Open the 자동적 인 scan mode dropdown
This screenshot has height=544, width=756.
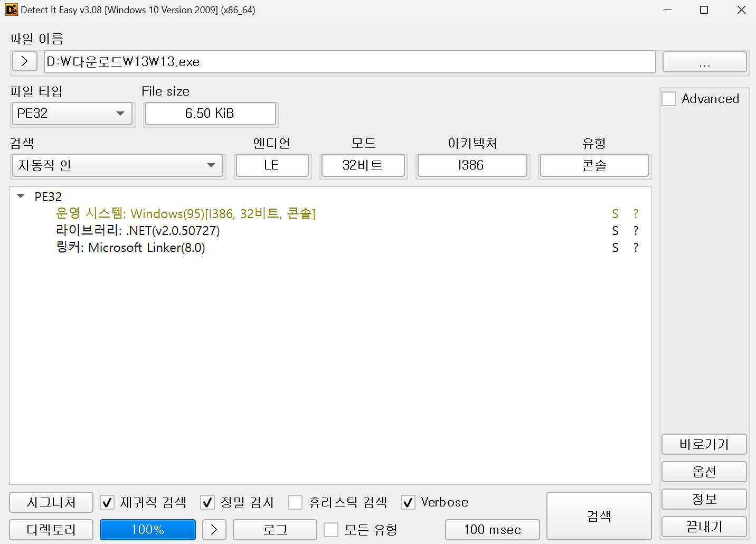118,165
